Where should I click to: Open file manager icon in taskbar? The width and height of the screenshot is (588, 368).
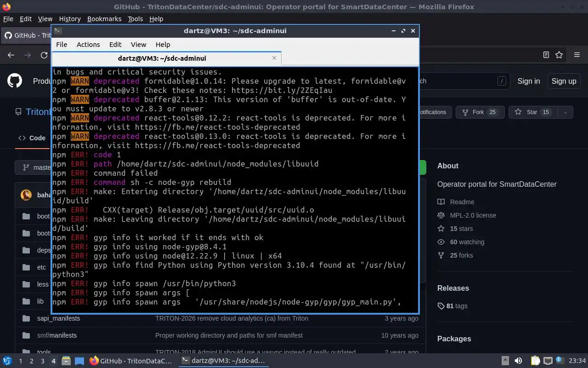pyautogui.click(x=66, y=361)
